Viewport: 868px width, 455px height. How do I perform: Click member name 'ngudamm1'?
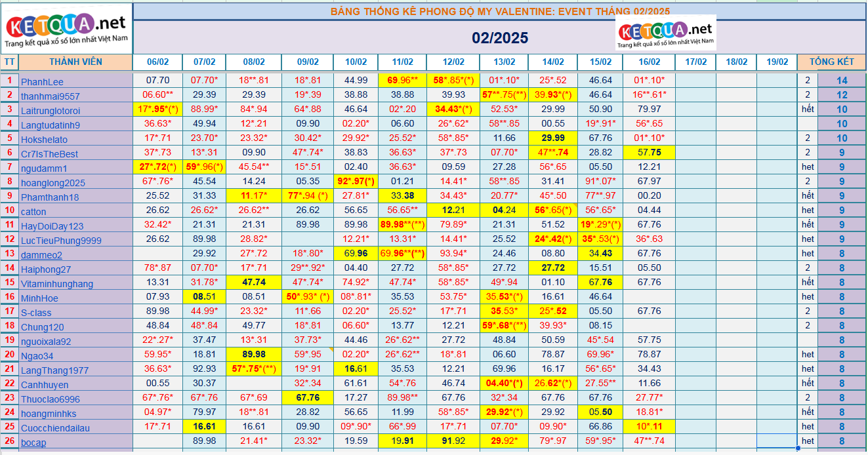[x=44, y=168]
